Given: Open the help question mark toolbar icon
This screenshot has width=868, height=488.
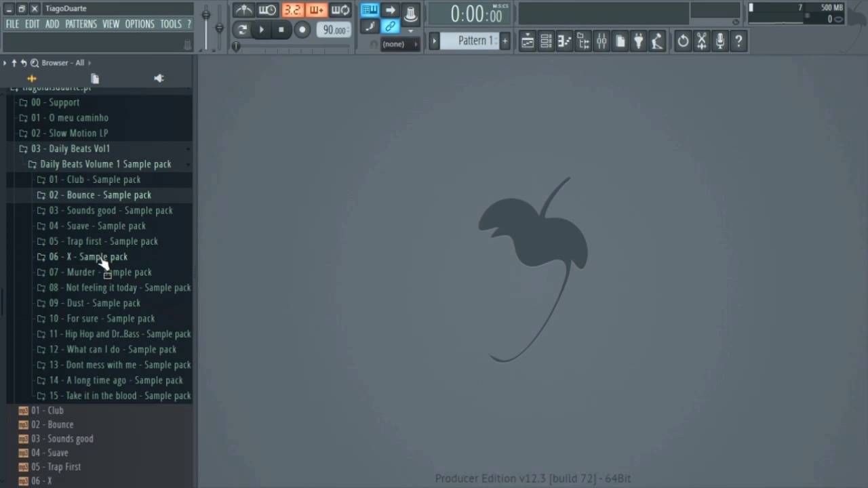Looking at the screenshot, I should point(738,41).
